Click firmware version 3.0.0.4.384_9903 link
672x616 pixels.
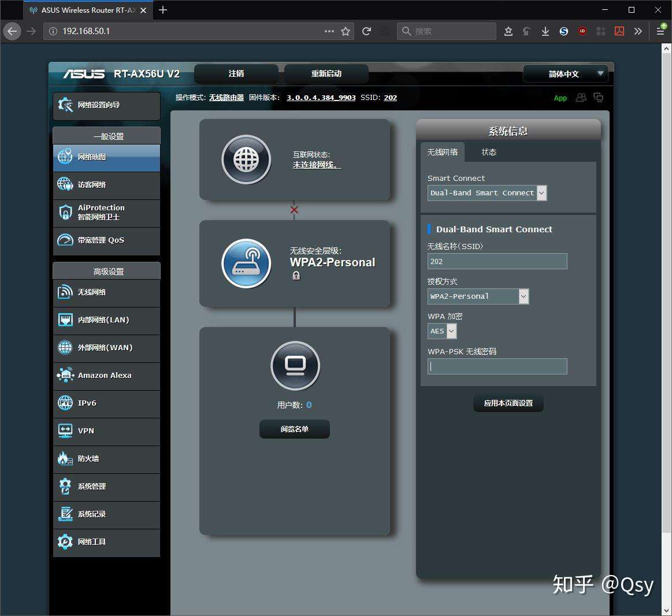click(321, 98)
